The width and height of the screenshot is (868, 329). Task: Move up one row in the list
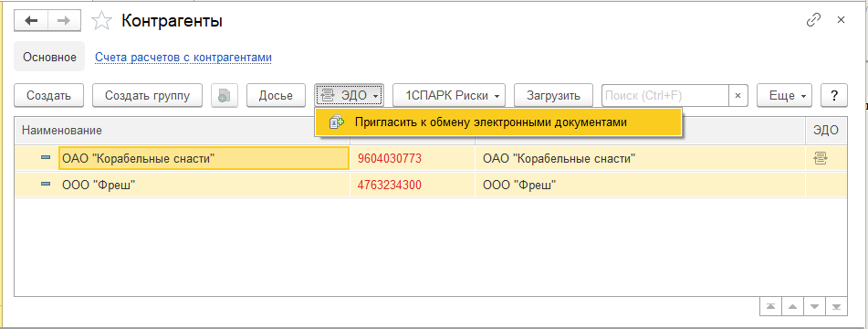click(x=792, y=306)
